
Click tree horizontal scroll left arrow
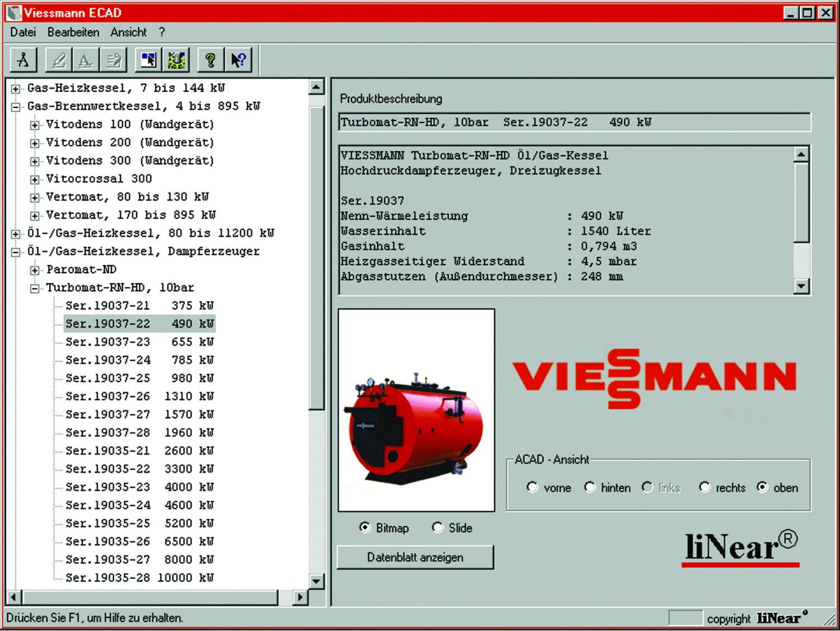[x=13, y=597]
